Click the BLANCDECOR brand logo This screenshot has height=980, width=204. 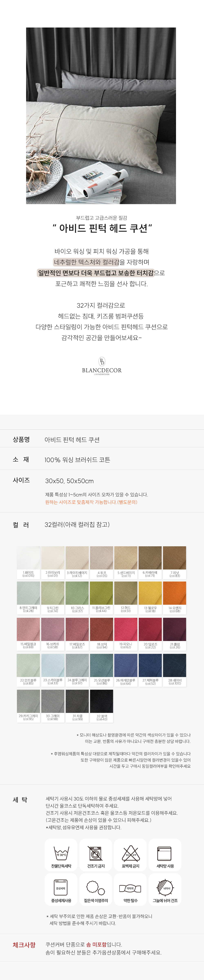tap(102, 366)
